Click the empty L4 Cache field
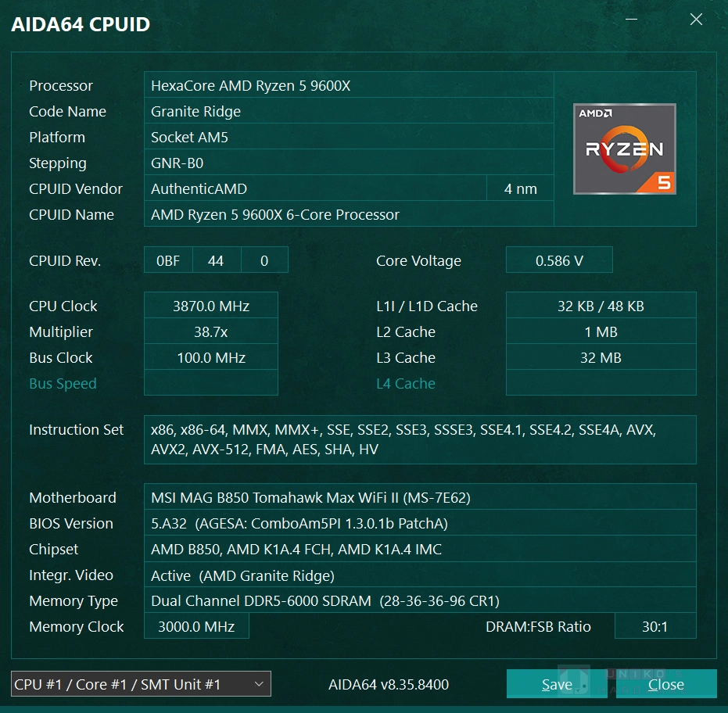This screenshot has height=713, width=728. pyautogui.click(x=601, y=383)
